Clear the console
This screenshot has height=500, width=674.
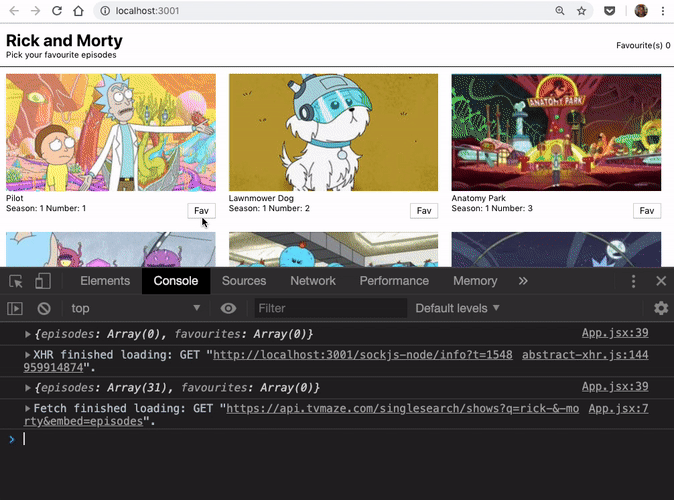click(44, 308)
